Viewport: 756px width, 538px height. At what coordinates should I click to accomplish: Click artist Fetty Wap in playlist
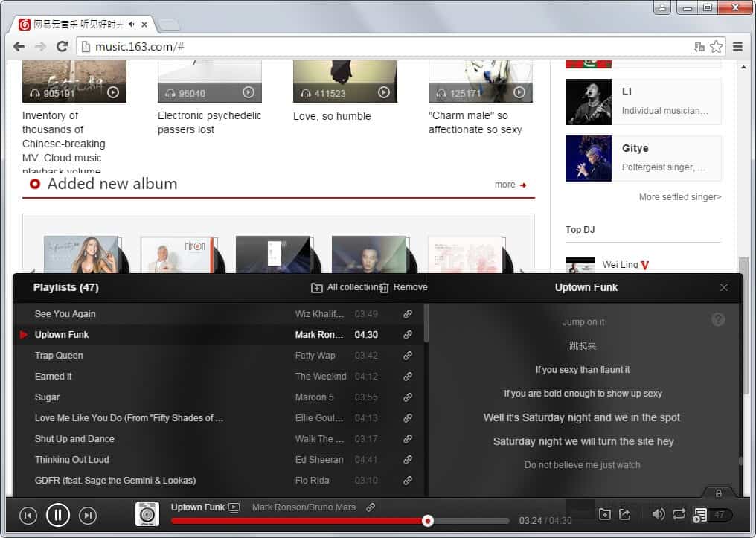point(315,356)
